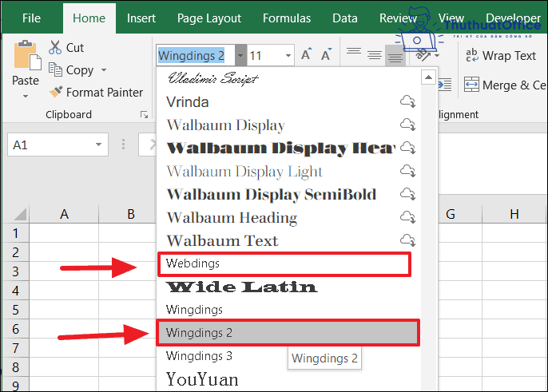Viewport: 548px width, 392px height.
Task: Select the Vladimir Script font
Action: [288, 78]
